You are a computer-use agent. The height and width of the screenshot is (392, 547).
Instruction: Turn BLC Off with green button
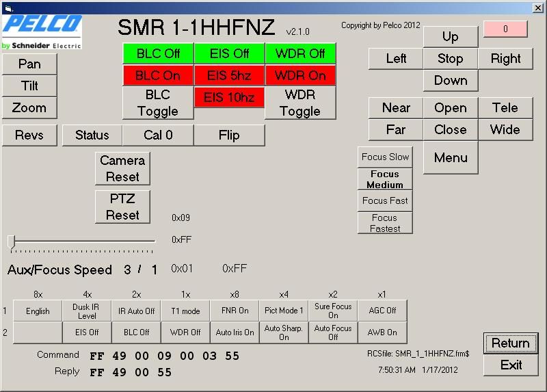coord(158,53)
